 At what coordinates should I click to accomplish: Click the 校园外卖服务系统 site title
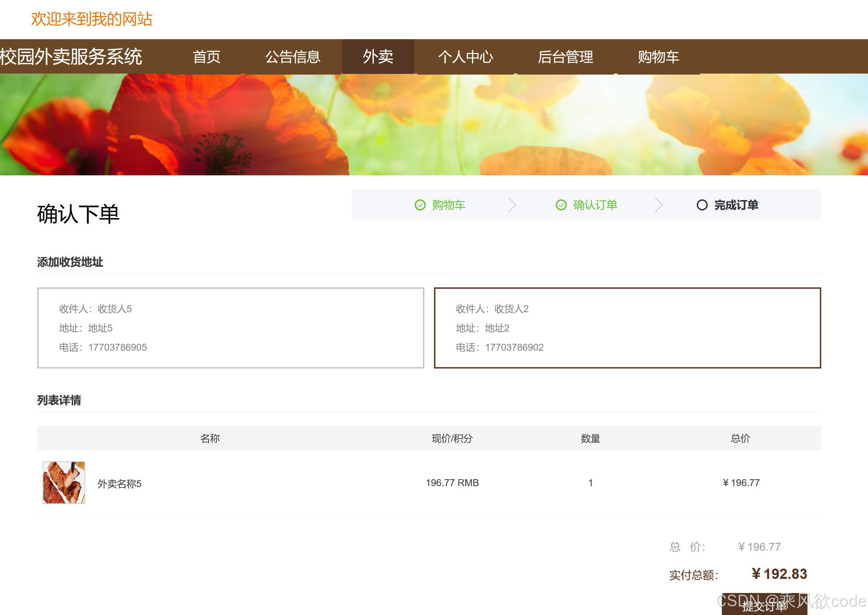(x=71, y=57)
